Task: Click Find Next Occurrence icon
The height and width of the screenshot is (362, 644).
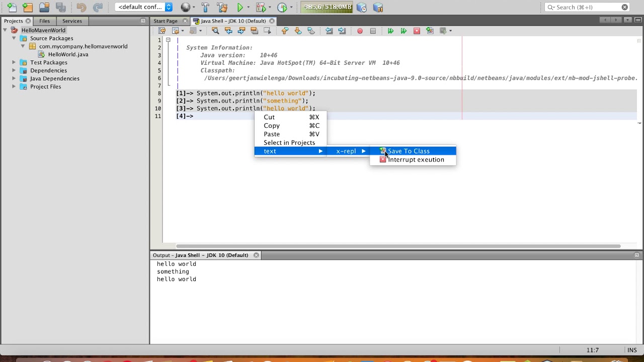Action: [x=242, y=31]
